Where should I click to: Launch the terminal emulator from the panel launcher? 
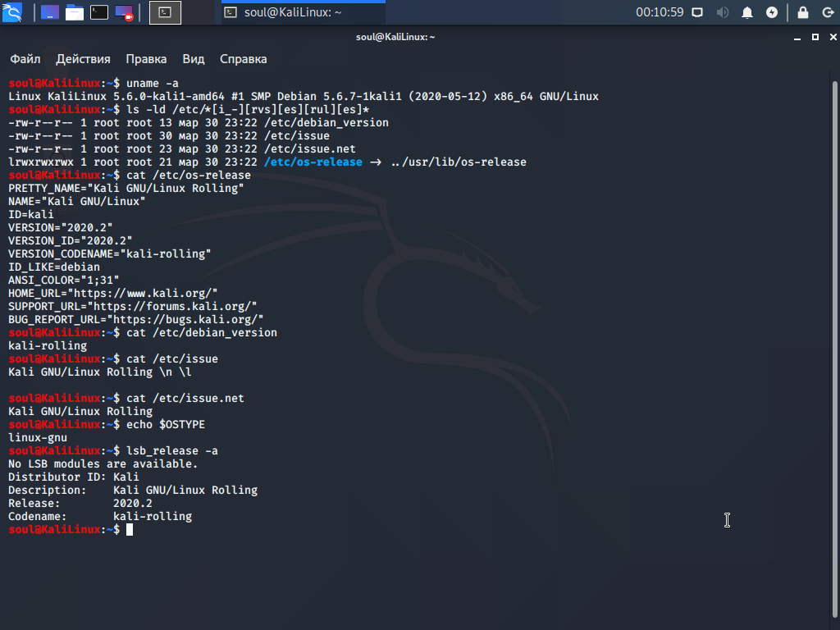tap(99, 12)
